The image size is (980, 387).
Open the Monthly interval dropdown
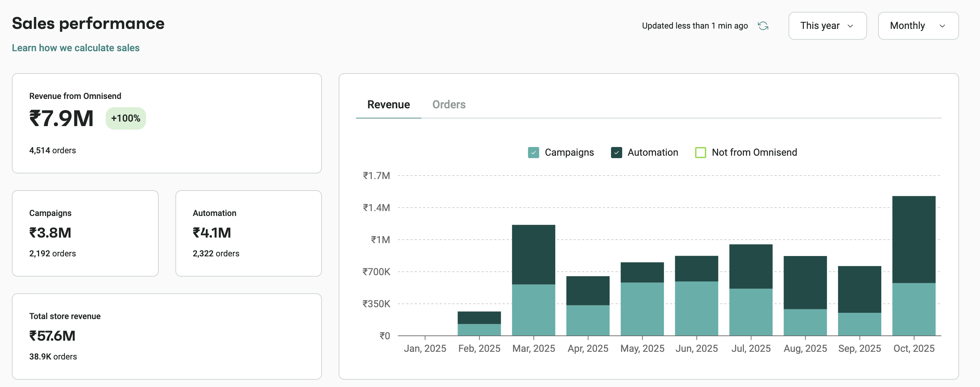[918, 26]
